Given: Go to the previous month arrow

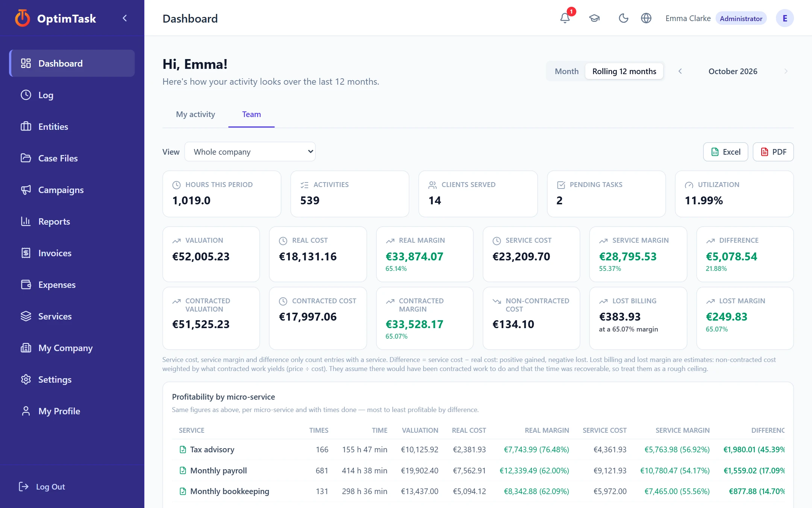Looking at the screenshot, I should coord(680,71).
